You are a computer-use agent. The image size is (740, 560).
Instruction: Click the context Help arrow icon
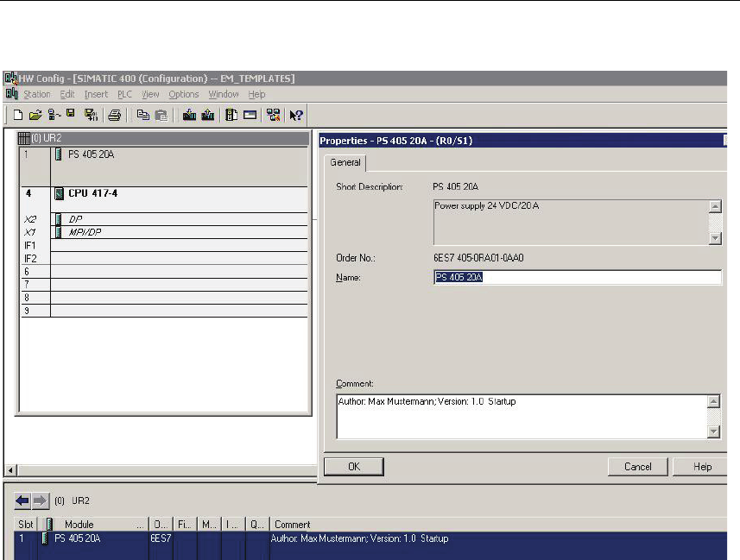pos(296,115)
